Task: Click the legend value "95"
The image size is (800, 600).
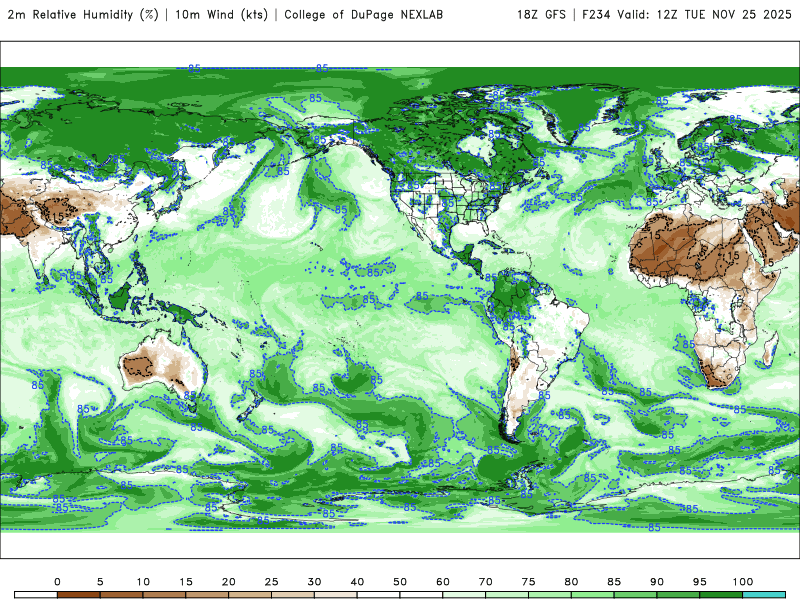Action: click(700, 582)
